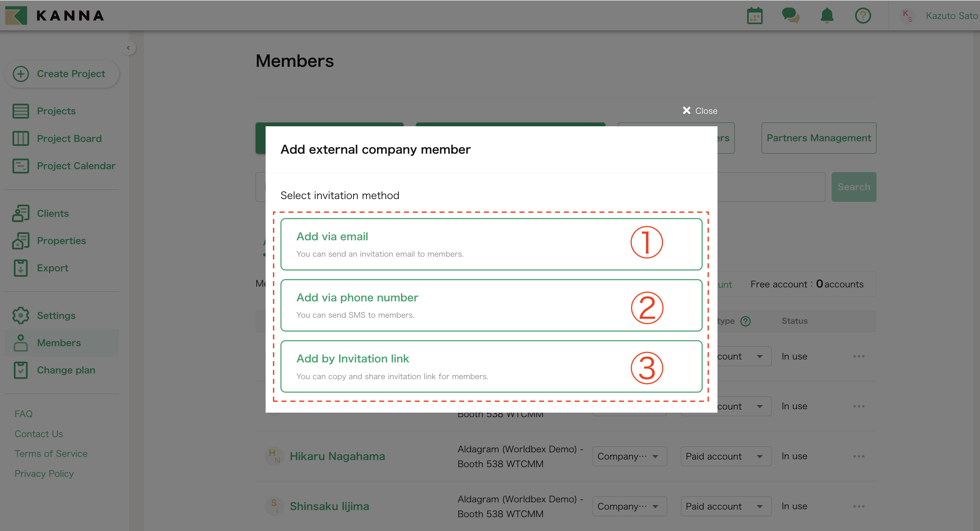Expand Shinsaku Iijima's Paid account dropdown

725,506
